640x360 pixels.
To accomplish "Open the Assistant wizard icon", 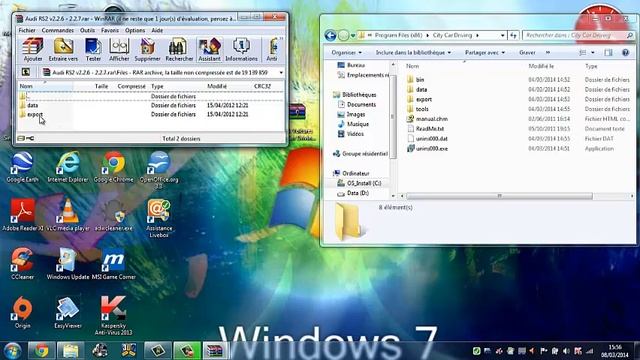I will tap(209, 49).
